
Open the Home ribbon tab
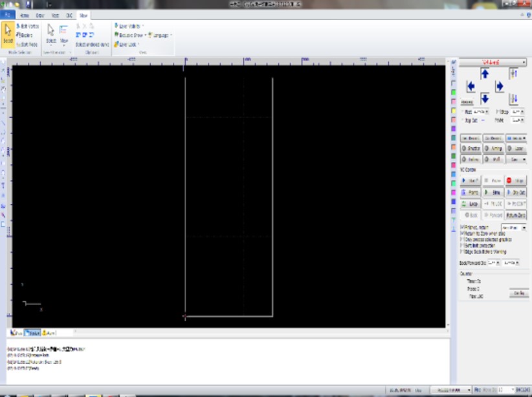25,14
